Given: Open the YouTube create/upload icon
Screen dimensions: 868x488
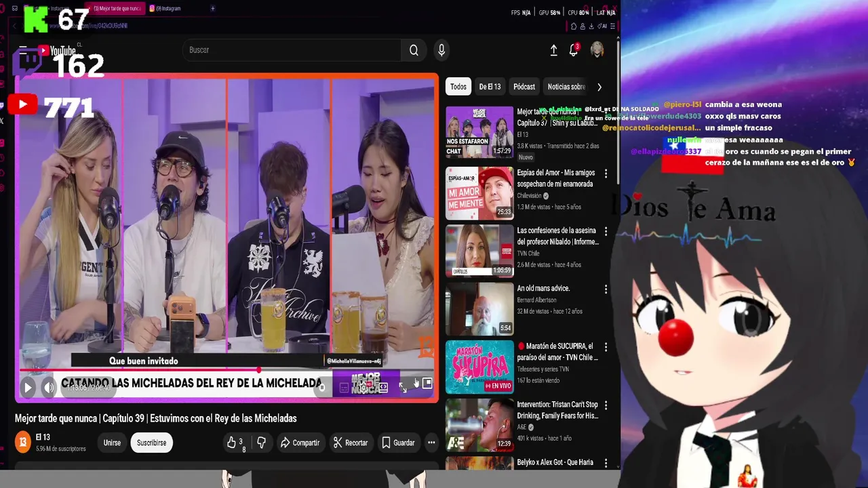Looking at the screenshot, I should tap(553, 50).
